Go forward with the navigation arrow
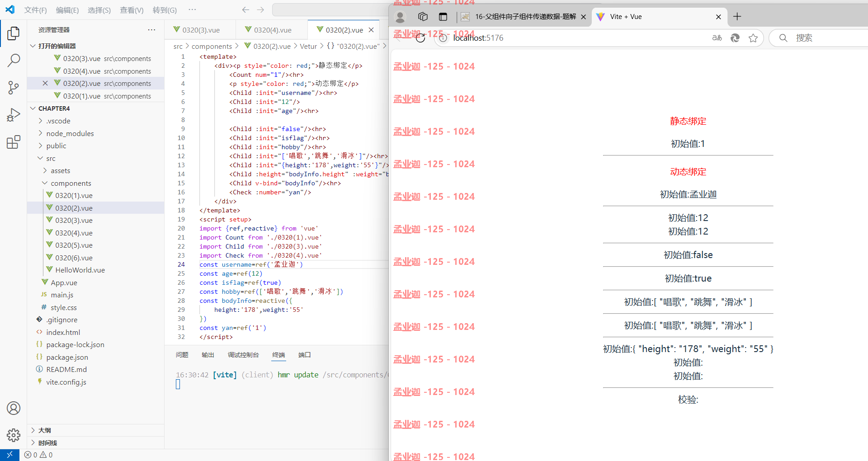 tap(260, 9)
